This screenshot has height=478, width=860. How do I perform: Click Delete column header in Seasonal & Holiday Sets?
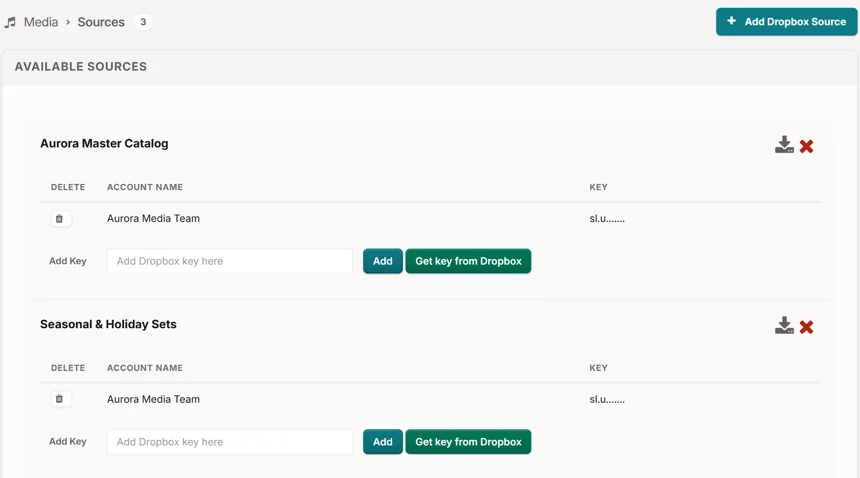click(x=68, y=368)
